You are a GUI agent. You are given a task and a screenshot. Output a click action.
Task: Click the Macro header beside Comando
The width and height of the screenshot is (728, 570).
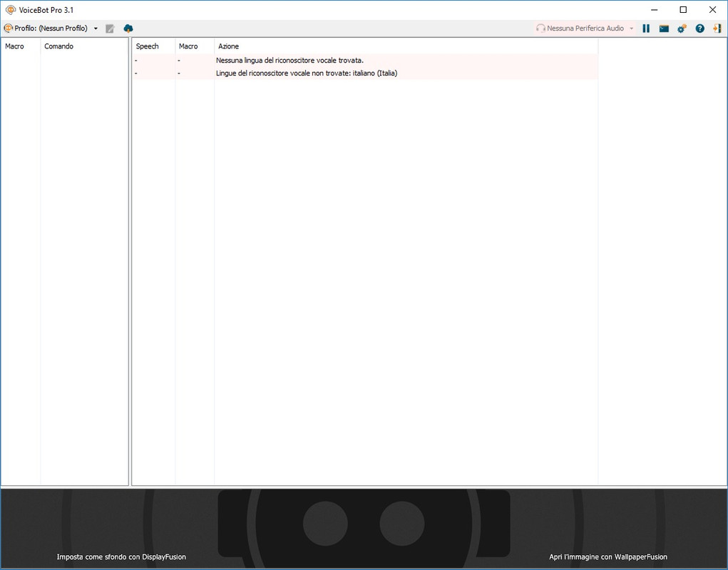coord(21,46)
